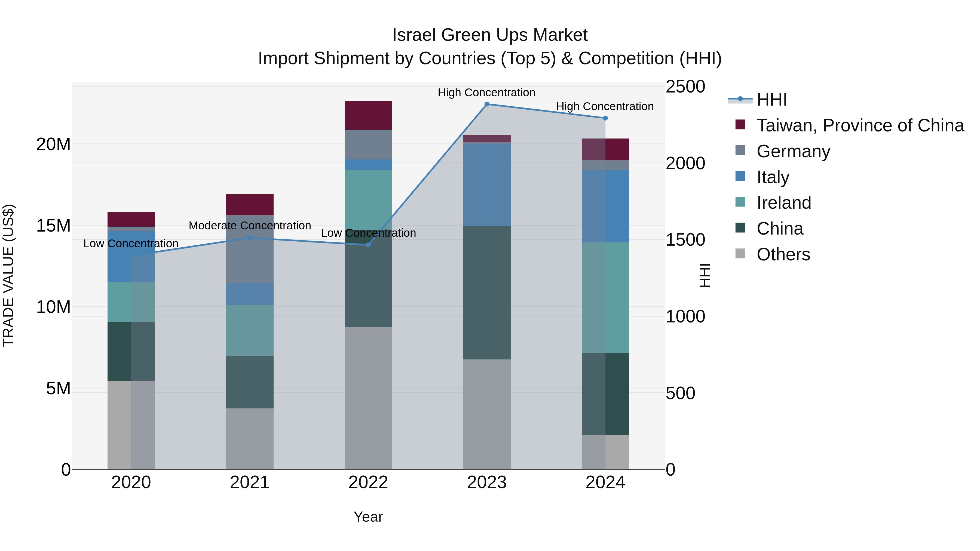Click the 'Moderate Concentration' annotation
The width and height of the screenshot is (980, 551).
pos(250,226)
